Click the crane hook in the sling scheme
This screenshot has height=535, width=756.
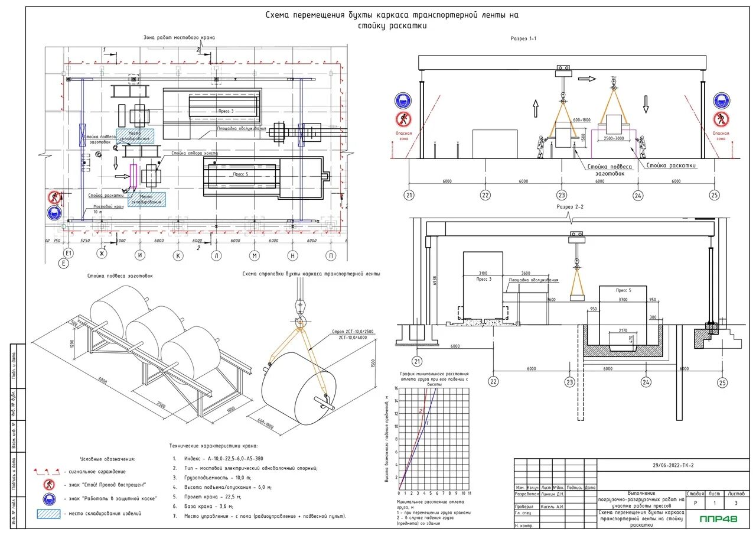(301, 321)
